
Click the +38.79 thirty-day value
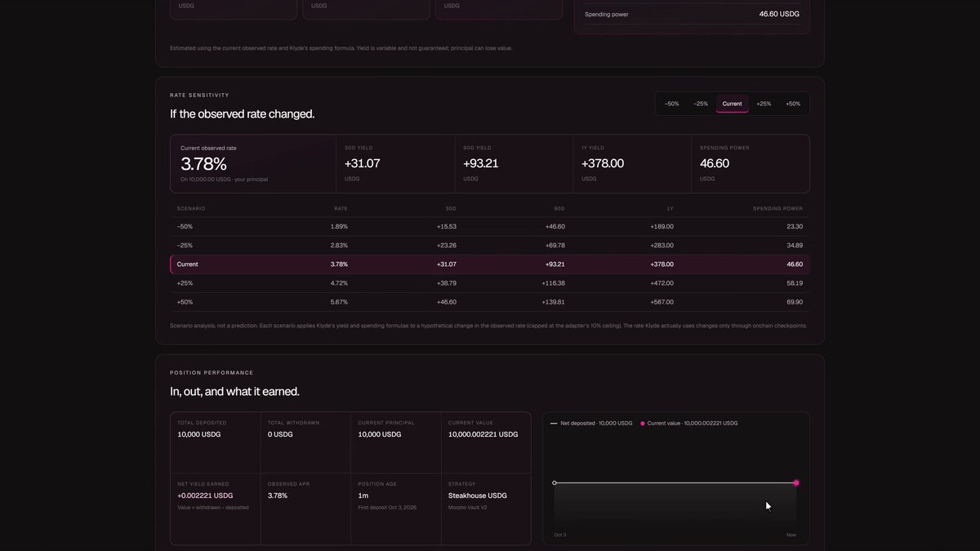tap(446, 283)
